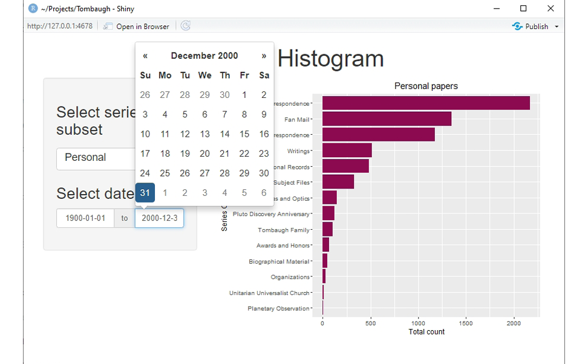Select December 15 in the calendar
This screenshot has width=588, height=364.
[x=244, y=134]
